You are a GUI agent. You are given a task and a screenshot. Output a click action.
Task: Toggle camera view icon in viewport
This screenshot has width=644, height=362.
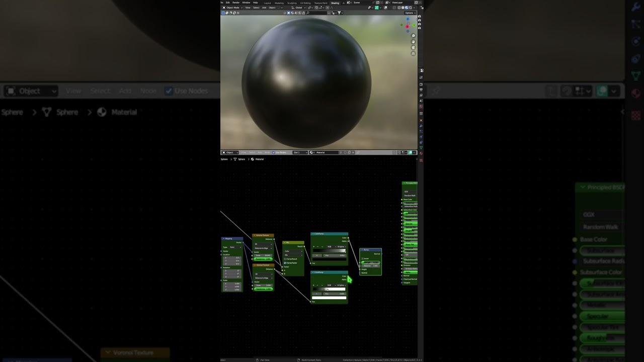[x=413, y=48]
